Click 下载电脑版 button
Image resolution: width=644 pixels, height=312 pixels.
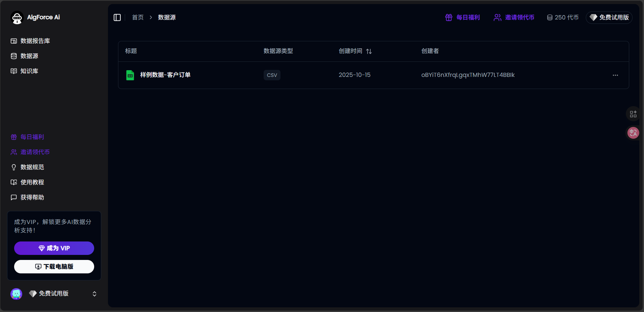pos(54,267)
